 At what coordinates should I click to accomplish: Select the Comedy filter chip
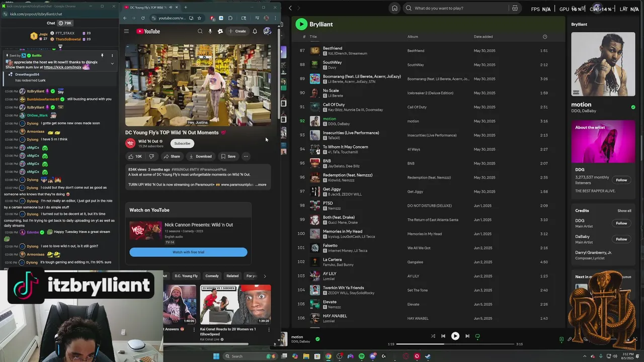click(x=212, y=276)
